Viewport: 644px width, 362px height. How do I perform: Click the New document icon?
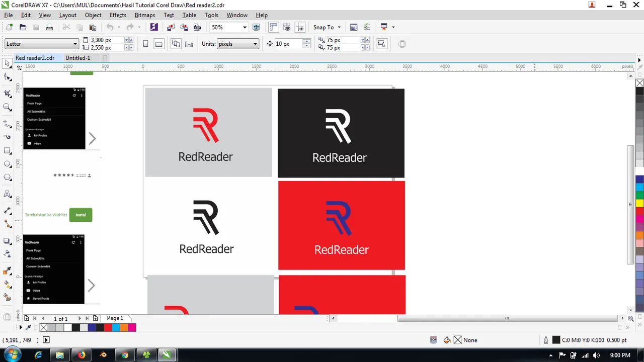(10, 27)
